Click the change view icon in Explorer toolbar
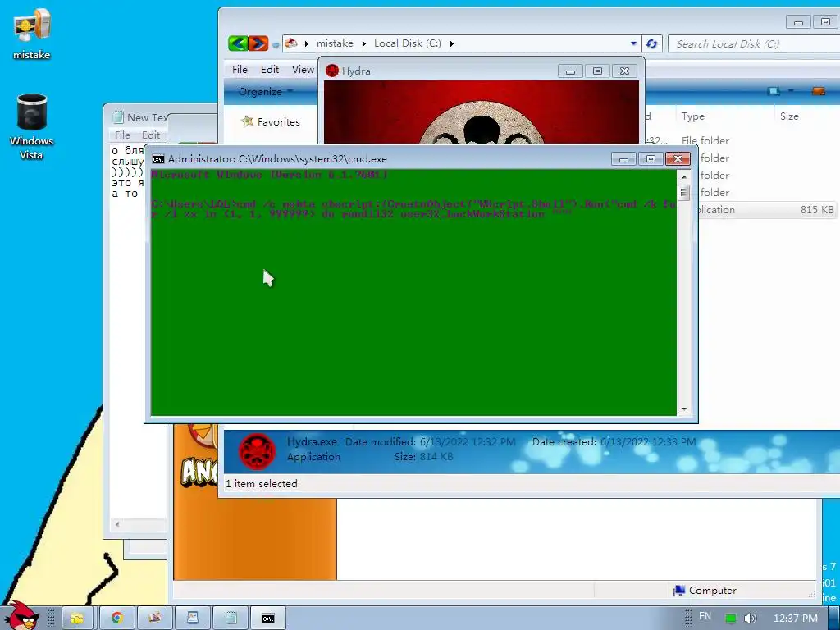 [773, 91]
